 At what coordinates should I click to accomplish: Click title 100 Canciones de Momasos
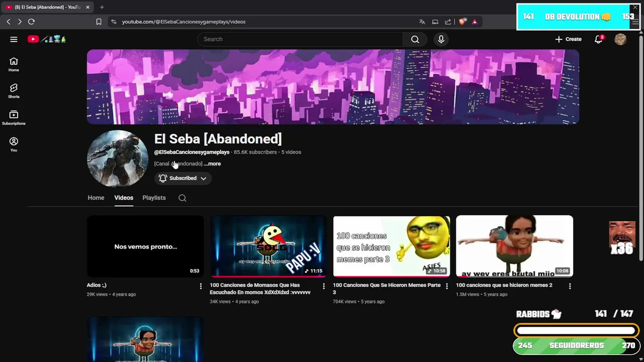(x=260, y=289)
